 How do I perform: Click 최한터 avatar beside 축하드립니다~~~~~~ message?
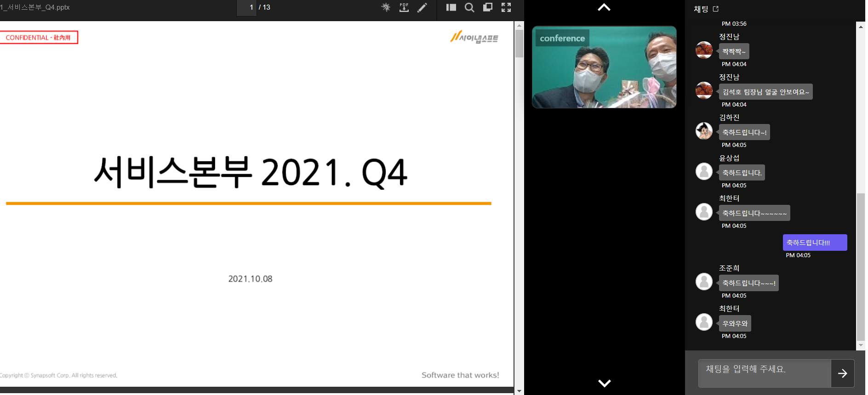(704, 212)
